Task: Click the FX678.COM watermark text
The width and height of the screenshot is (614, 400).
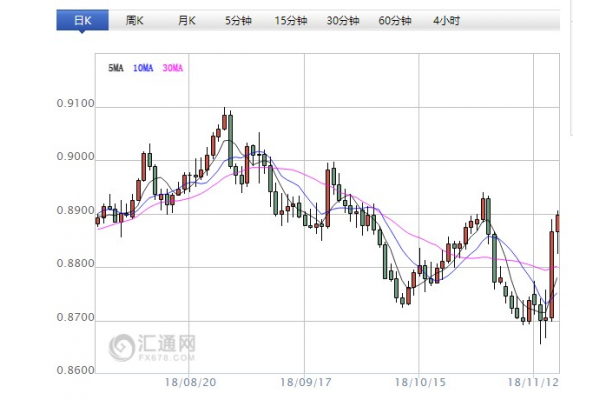Action: (x=166, y=357)
